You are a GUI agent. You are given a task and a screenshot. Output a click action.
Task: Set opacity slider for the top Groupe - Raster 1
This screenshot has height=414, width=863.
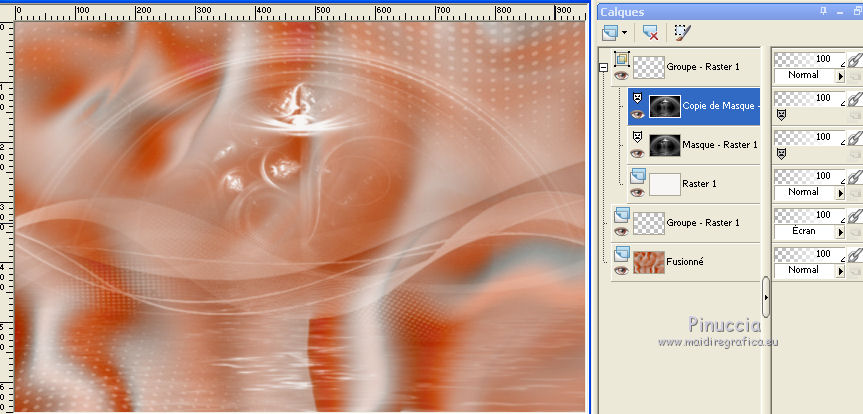pyautogui.click(x=810, y=59)
